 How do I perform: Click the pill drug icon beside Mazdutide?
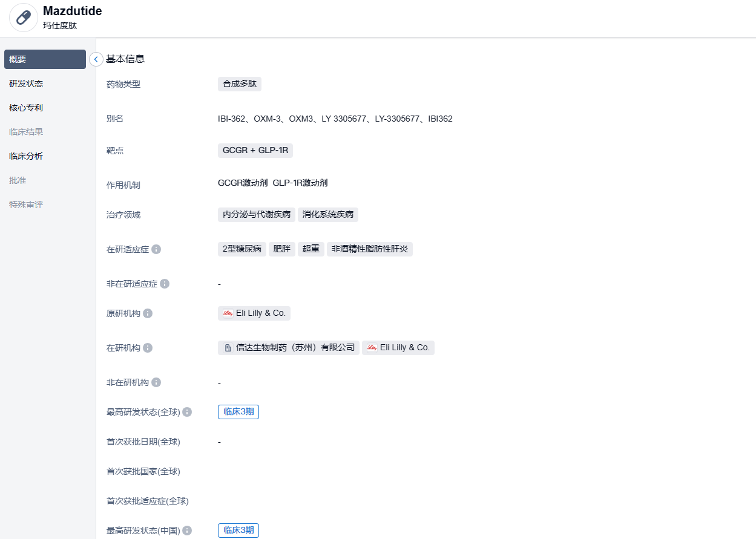pos(24,18)
